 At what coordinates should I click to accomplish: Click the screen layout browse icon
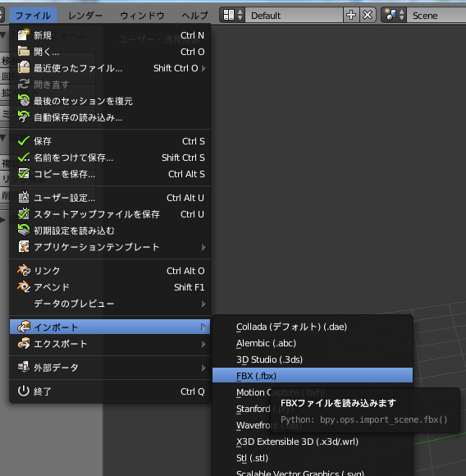coord(229,15)
